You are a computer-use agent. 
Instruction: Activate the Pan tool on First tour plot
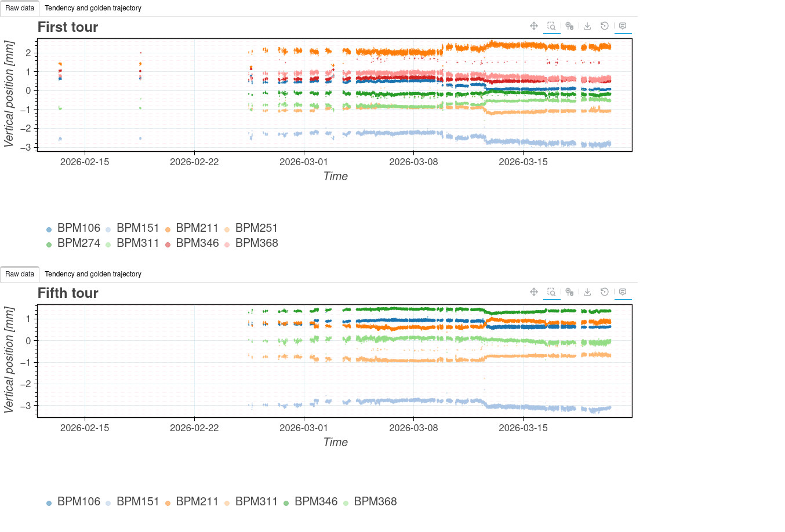(x=534, y=26)
